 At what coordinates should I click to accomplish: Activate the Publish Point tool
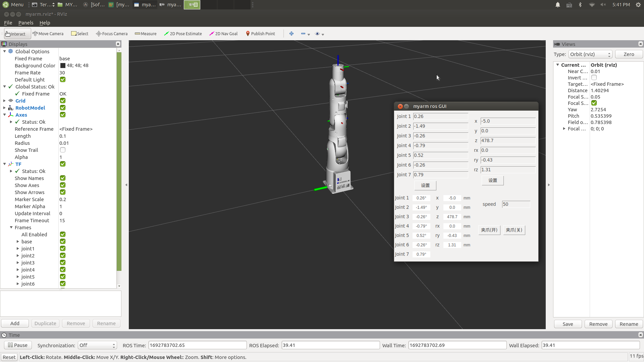[260, 34]
